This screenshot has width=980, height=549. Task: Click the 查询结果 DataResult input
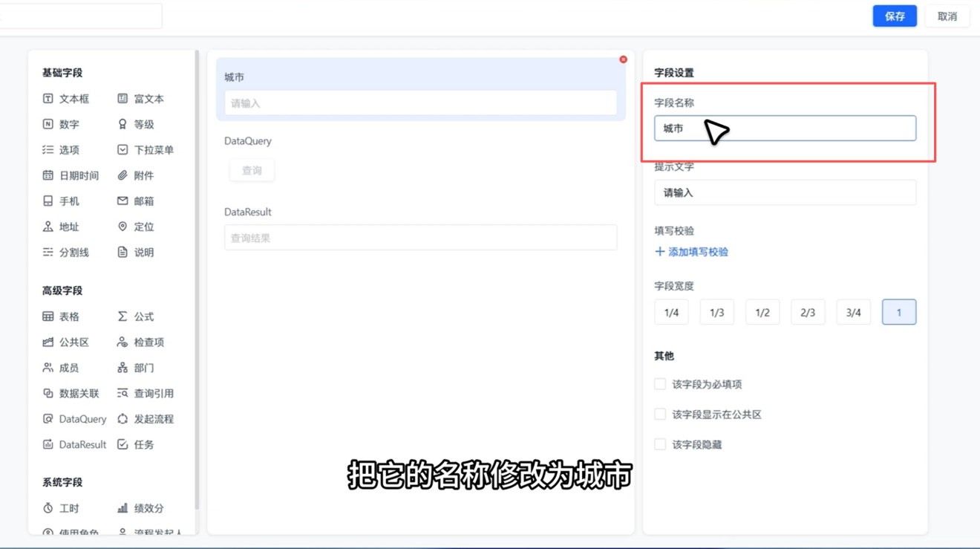point(420,238)
